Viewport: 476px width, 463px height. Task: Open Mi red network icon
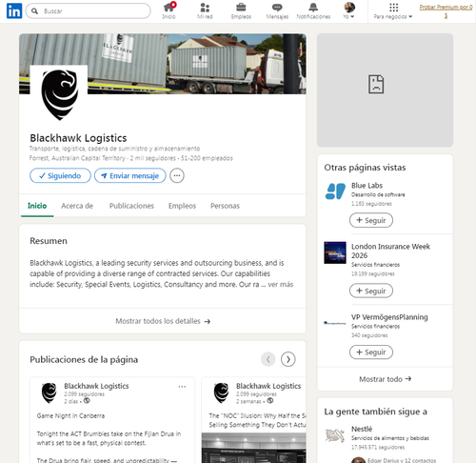(205, 11)
